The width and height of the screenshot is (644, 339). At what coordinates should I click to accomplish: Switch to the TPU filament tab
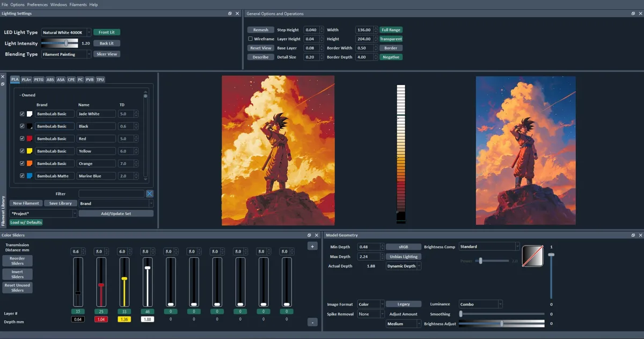(x=100, y=80)
